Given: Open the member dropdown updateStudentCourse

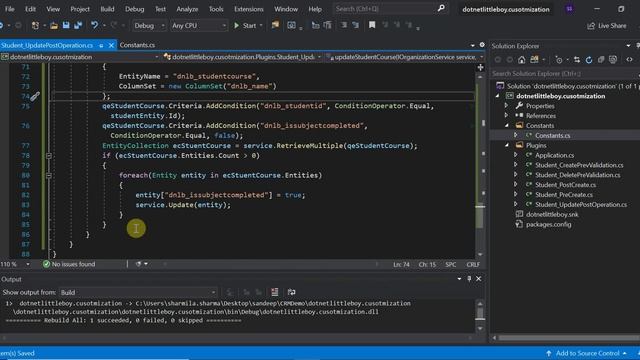Looking at the screenshot, I should point(405,57).
